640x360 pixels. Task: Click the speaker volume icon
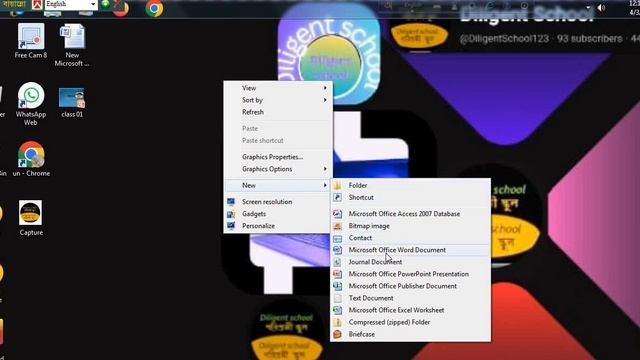point(601,7)
